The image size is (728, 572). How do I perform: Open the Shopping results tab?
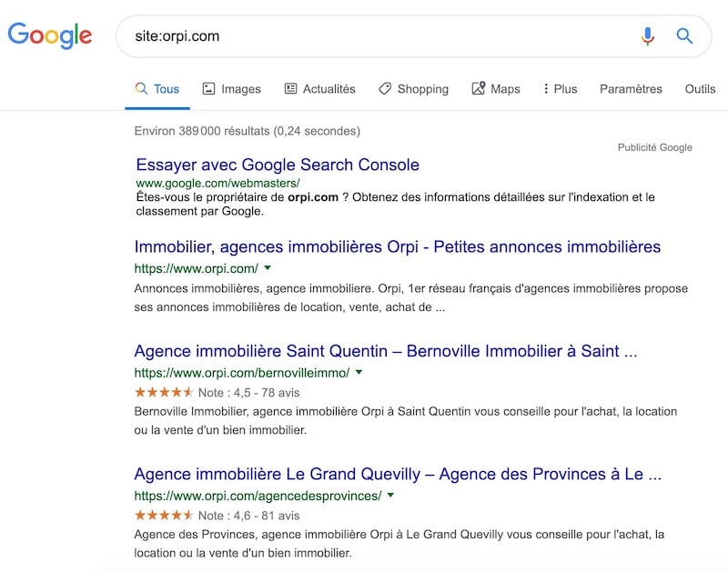413,89
